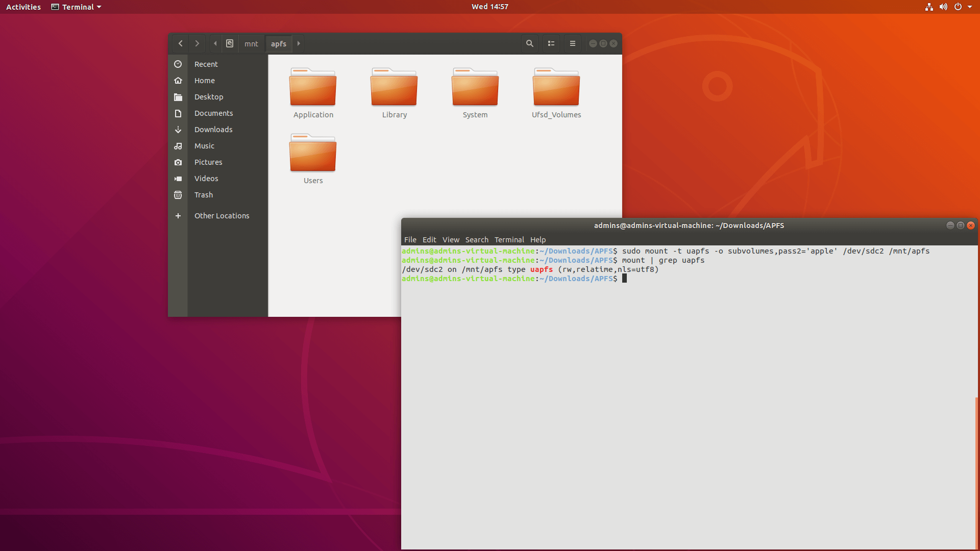Click the root disk icon in path bar
This screenshot has height=551, width=980.
tap(230, 44)
